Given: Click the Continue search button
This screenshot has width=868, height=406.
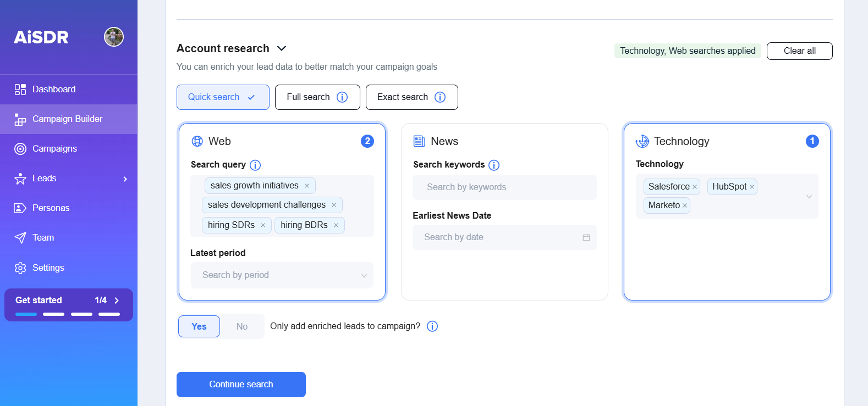Looking at the screenshot, I should coord(241,384).
